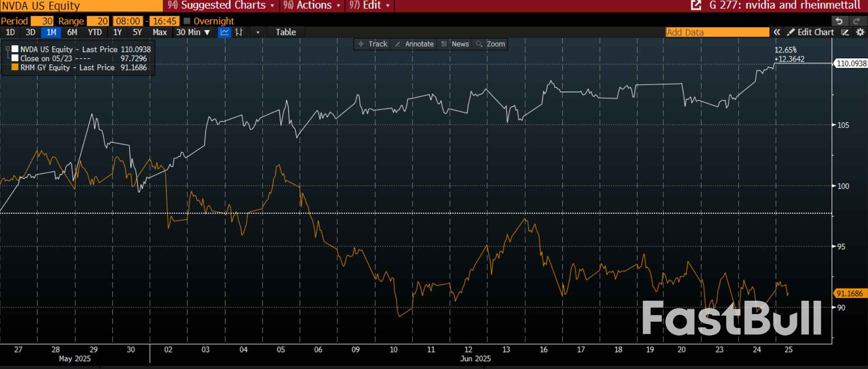Activate the Zoom magnifier tool

coord(490,44)
